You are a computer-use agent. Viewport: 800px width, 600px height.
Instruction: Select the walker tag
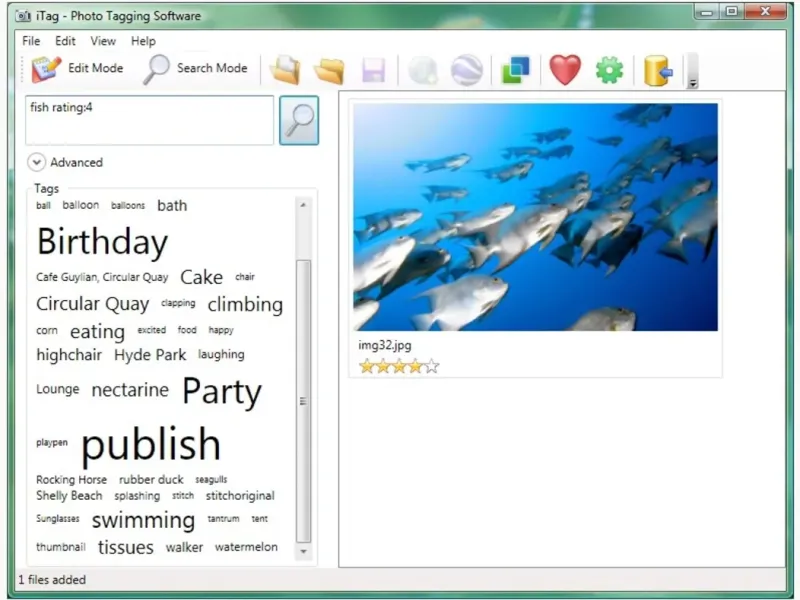click(184, 547)
